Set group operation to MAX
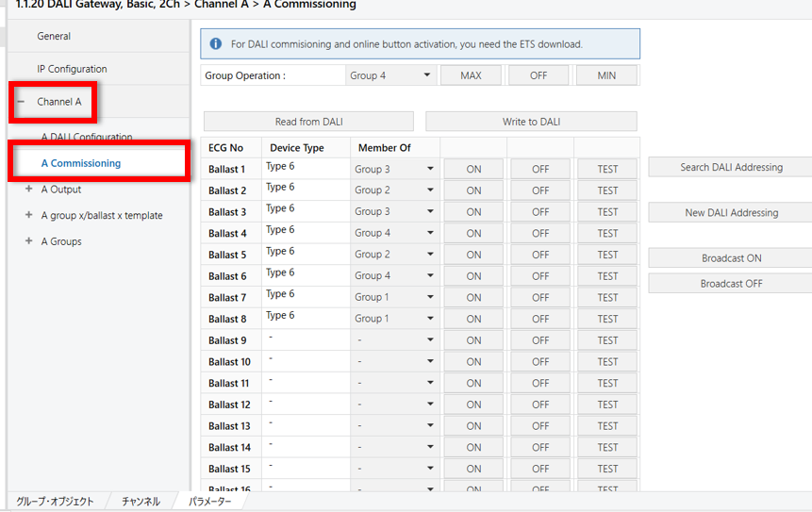This screenshot has width=812, height=512. click(x=471, y=75)
